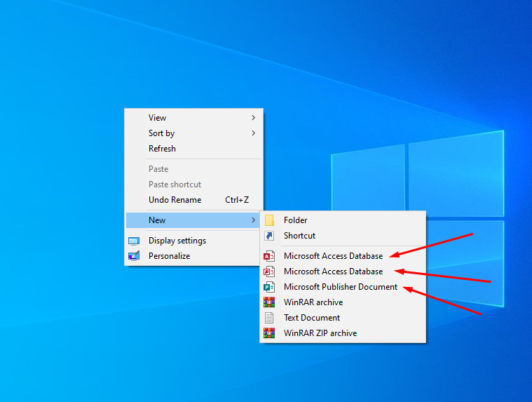Click the Text Document page icon
532x402 pixels.
(269, 318)
